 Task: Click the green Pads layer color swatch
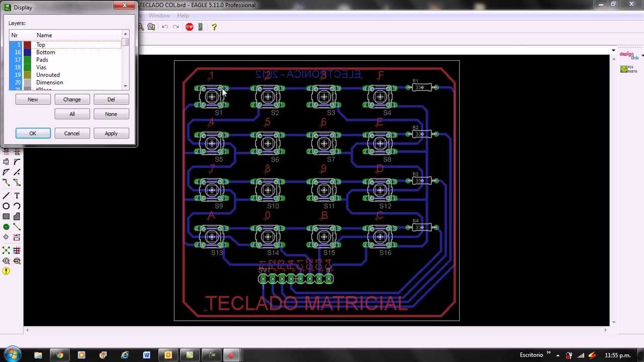(x=27, y=60)
